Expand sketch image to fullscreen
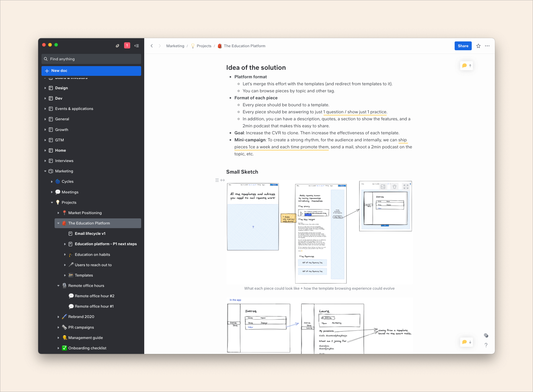Image resolution: width=533 pixels, height=392 pixels. point(406,187)
